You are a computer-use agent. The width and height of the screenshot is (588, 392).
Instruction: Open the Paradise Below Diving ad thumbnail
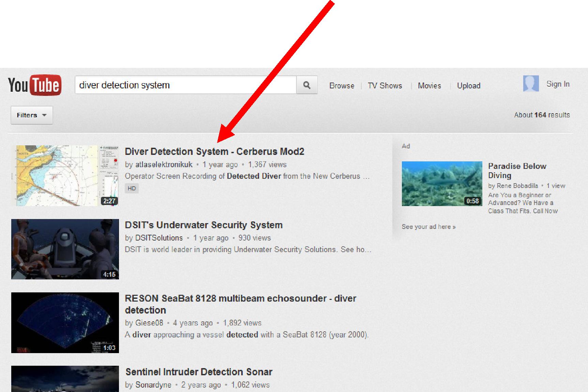click(x=442, y=184)
